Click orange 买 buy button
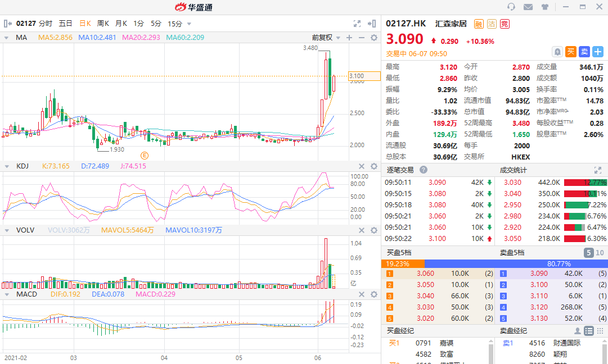 (571, 52)
